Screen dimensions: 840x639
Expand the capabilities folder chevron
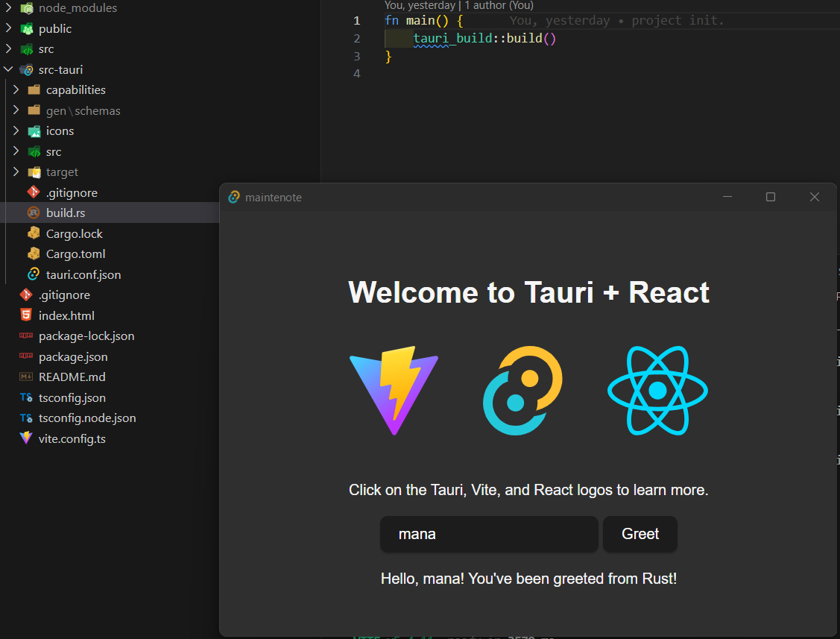pos(16,89)
